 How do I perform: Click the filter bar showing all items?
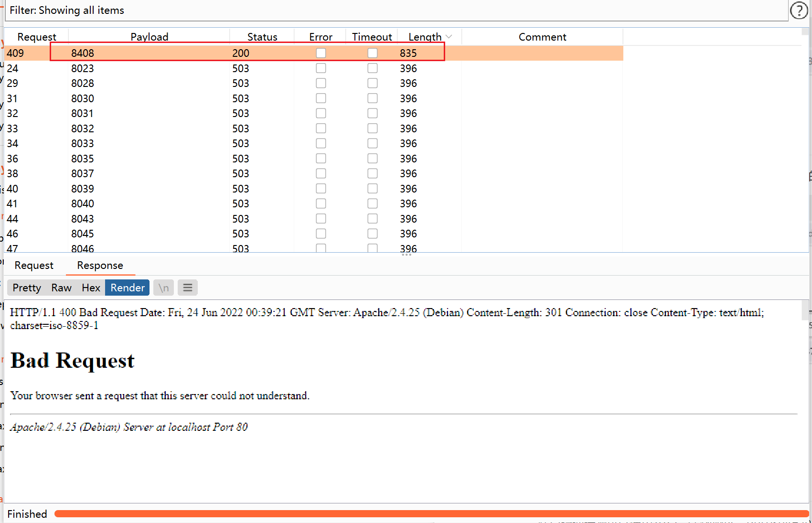pyautogui.click(x=396, y=11)
